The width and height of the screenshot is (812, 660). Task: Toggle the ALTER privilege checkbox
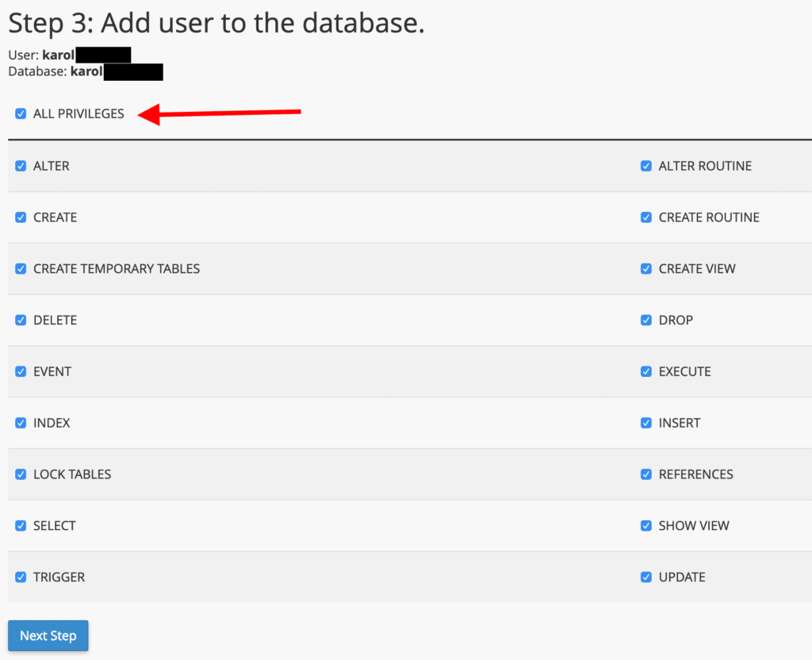pos(21,166)
